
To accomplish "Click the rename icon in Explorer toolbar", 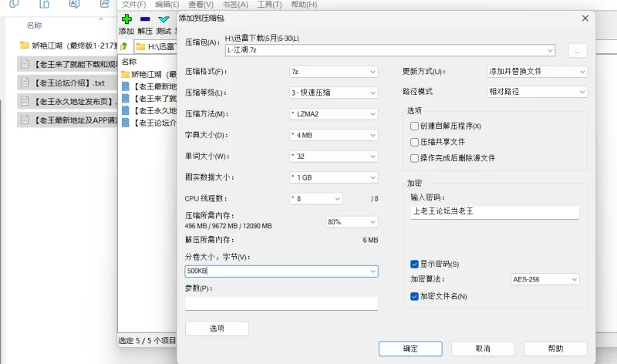I will click(74, 4).
